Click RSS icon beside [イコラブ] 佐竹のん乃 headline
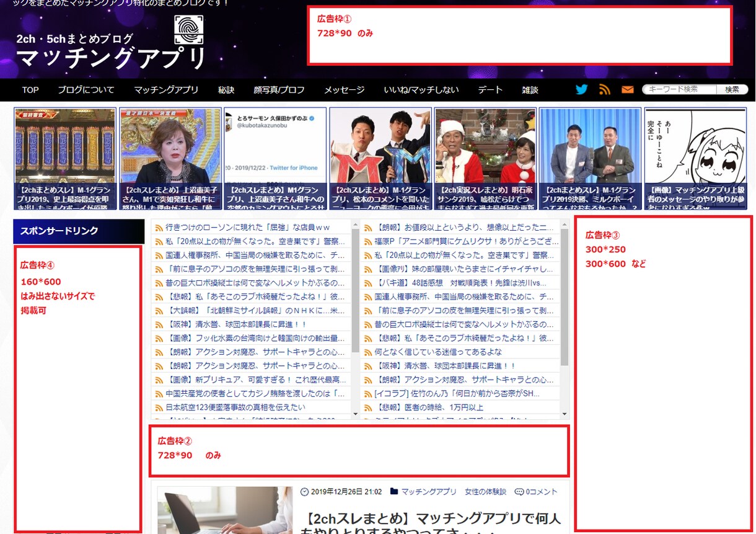The width and height of the screenshot is (756, 534). pyautogui.click(x=368, y=394)
